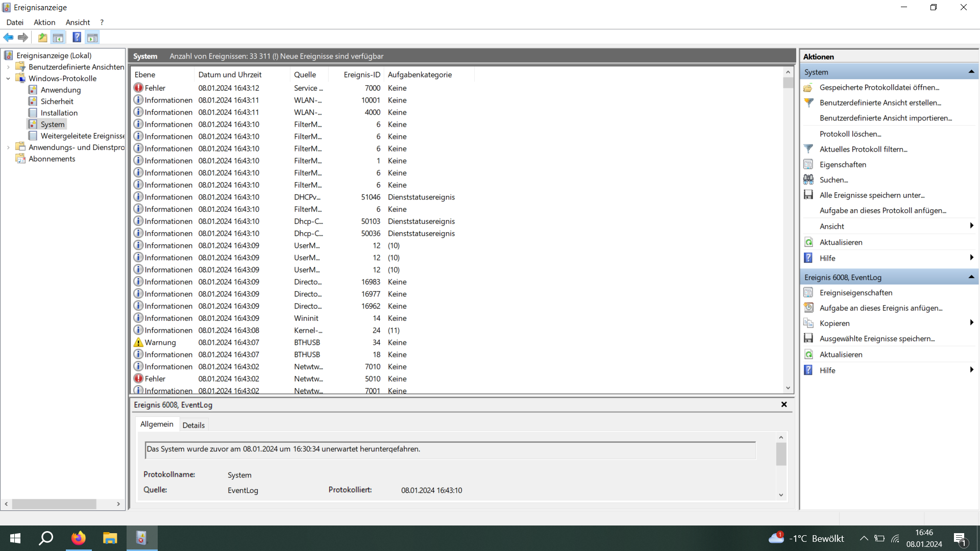Viewport: 980px width, 551px height.
Task: Expand Benutzerdefinierte Ansichten tree node
Action: point(8,67)
